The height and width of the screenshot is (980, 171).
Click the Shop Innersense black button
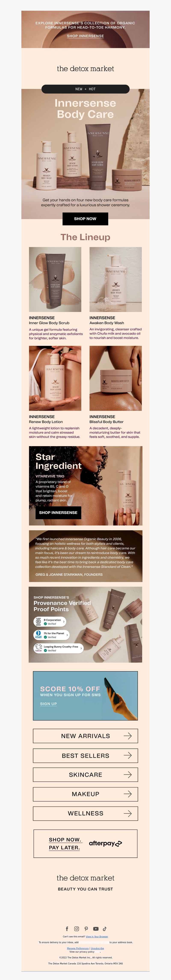[58, 512]
